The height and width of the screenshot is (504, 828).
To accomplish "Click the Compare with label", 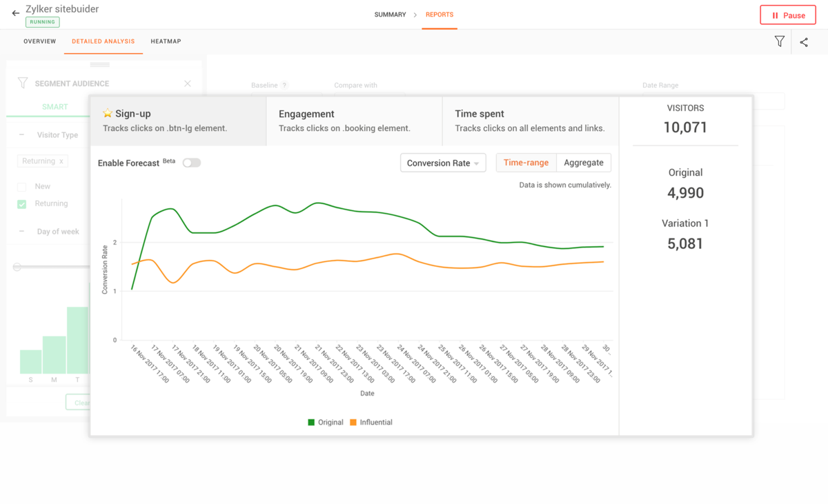I will [355, 85].
